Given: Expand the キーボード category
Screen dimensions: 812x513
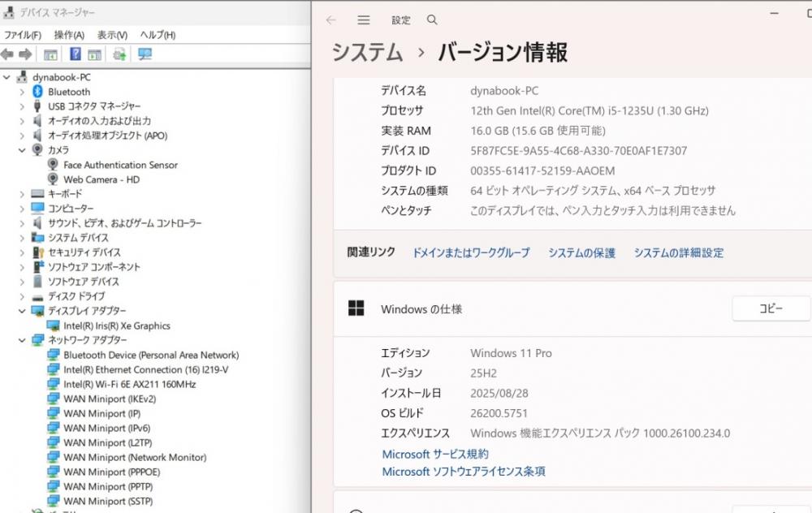Looking at the screenshot, I should (x=22, y=194).
